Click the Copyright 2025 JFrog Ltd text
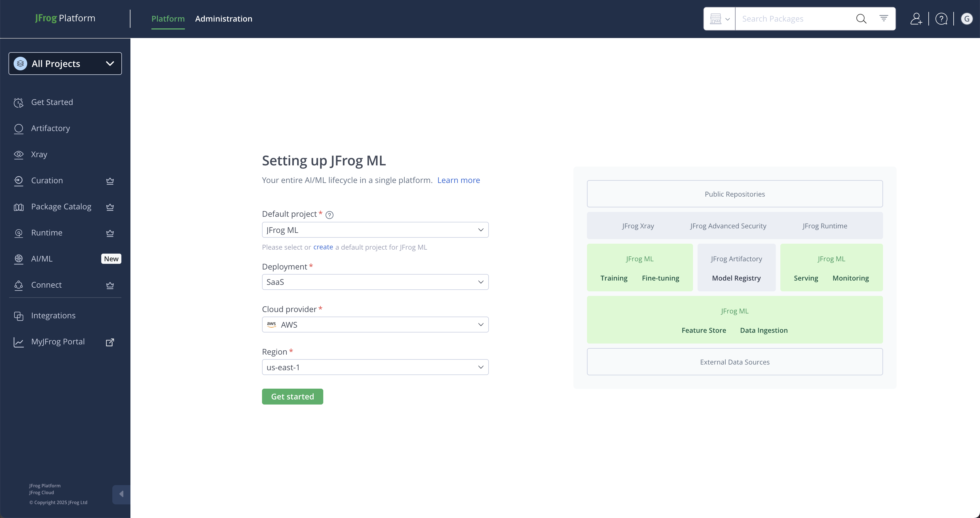The height and width of the screenshot is (518, 980). [58, 502]
